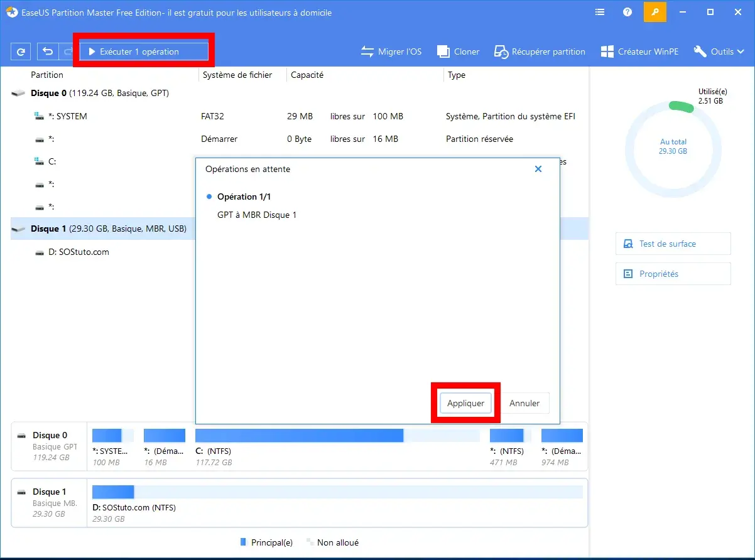
Task: Click the Undo arrow button
Action: click(x=48, y=52)
